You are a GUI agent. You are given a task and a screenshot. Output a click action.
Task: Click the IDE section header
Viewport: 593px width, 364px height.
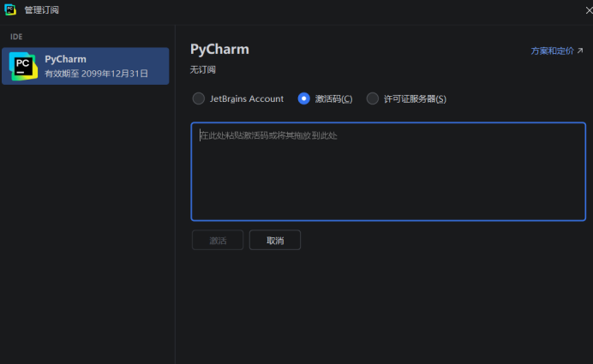(x=16, y=37)
